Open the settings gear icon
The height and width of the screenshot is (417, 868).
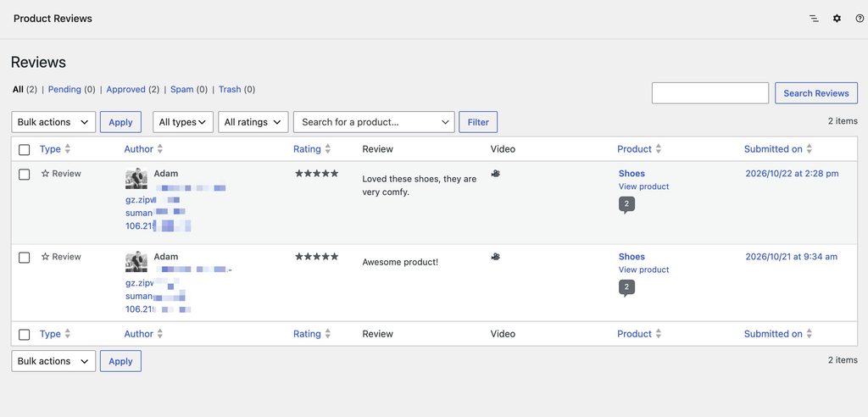[x=837, y=19]
